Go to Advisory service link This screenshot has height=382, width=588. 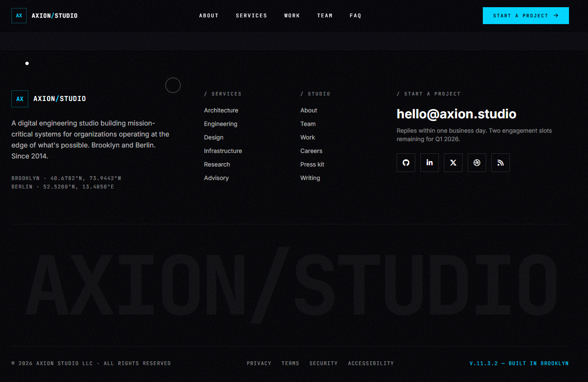[216, 178]
